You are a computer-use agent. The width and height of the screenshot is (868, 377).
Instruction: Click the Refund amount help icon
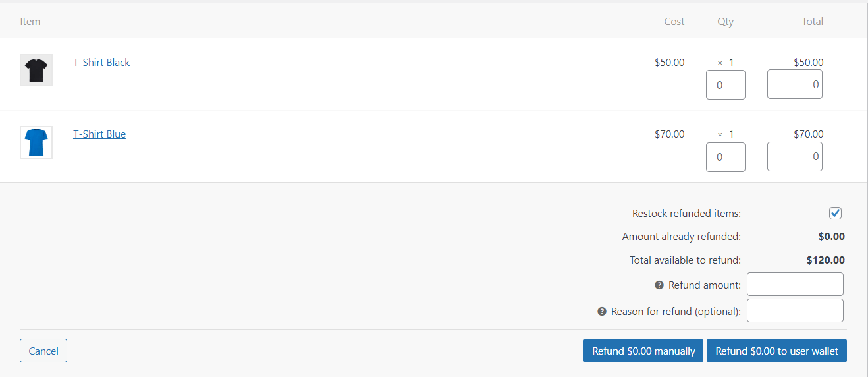pos(659,285)
